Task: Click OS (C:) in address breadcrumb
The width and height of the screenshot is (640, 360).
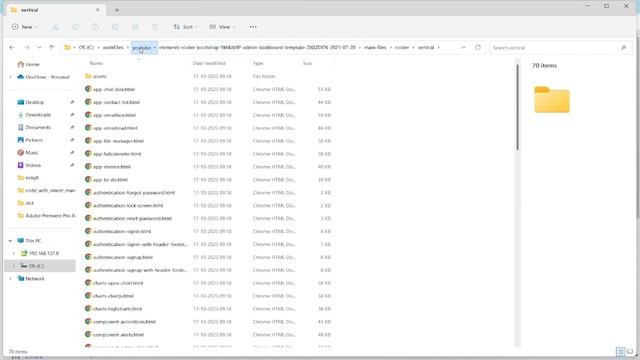Action: (x=86, y=48)
